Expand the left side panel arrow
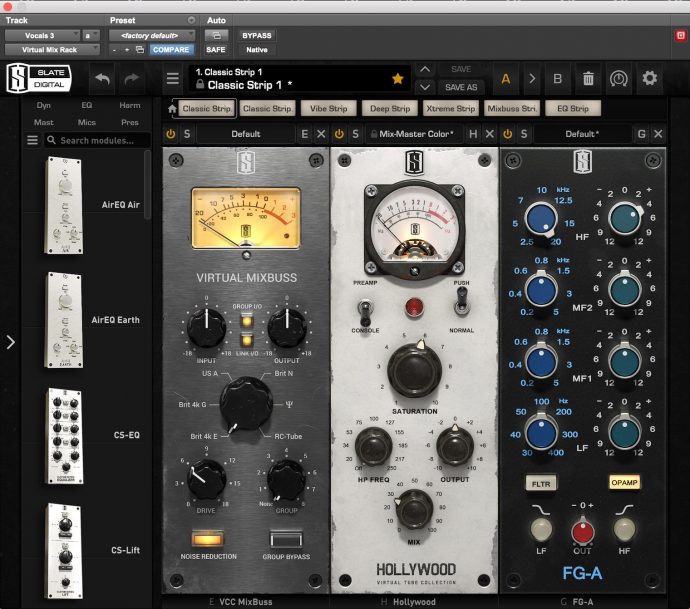 [x=11, y=342]
